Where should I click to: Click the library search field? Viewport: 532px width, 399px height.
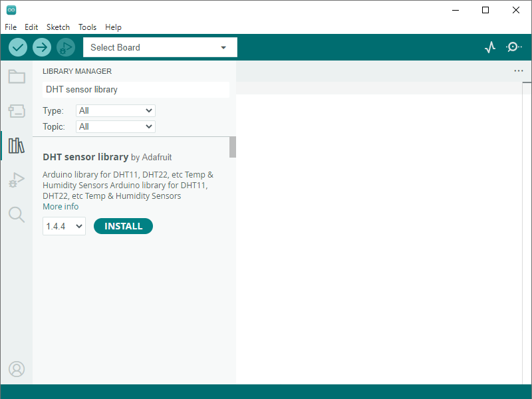tap(136, 90)
